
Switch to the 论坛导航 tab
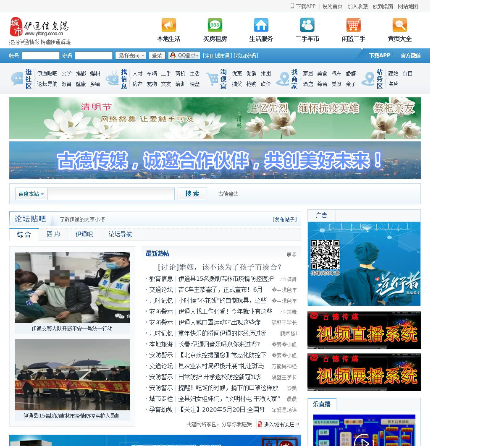(121, 235)
